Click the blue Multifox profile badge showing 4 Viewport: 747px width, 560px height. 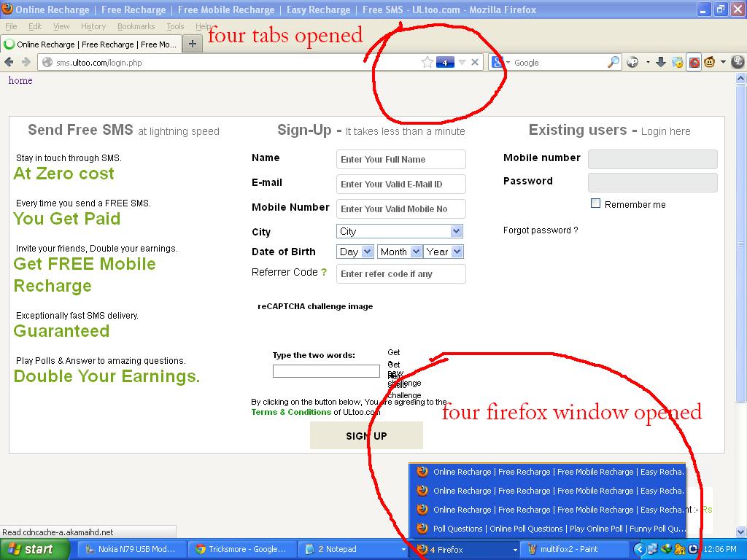click(x=445, y=63)
